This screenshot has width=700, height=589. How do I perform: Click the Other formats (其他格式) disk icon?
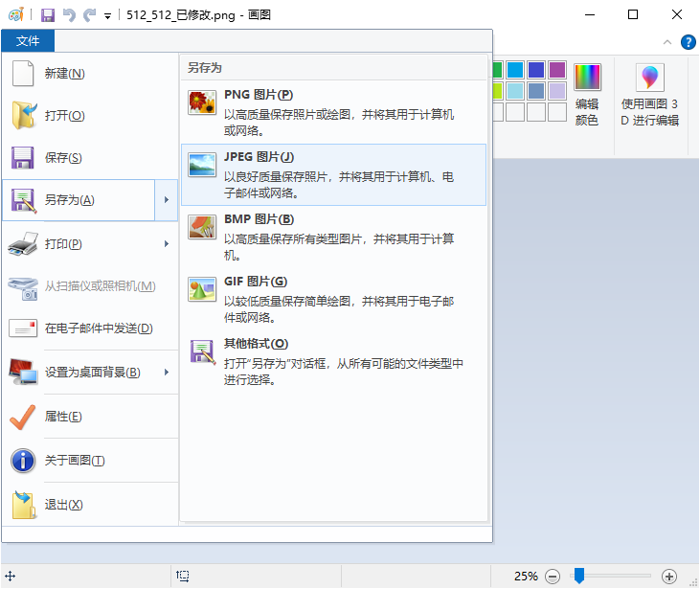(x=203, y=351)
